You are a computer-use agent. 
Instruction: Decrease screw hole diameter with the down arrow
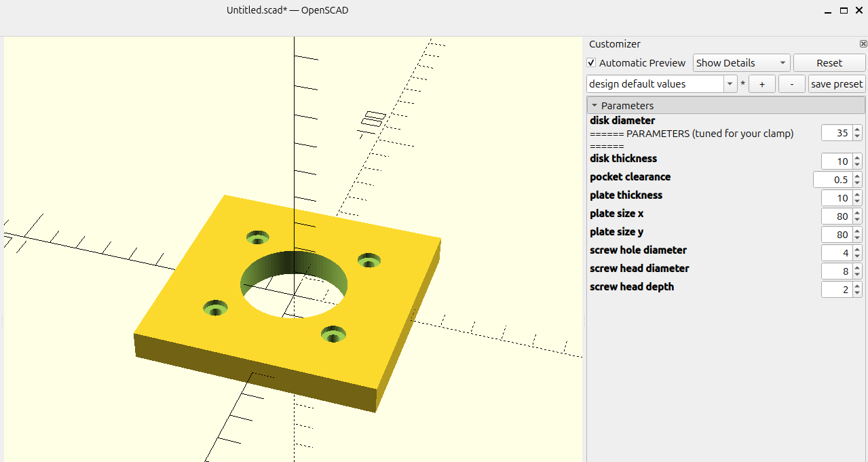click(857, 256)
